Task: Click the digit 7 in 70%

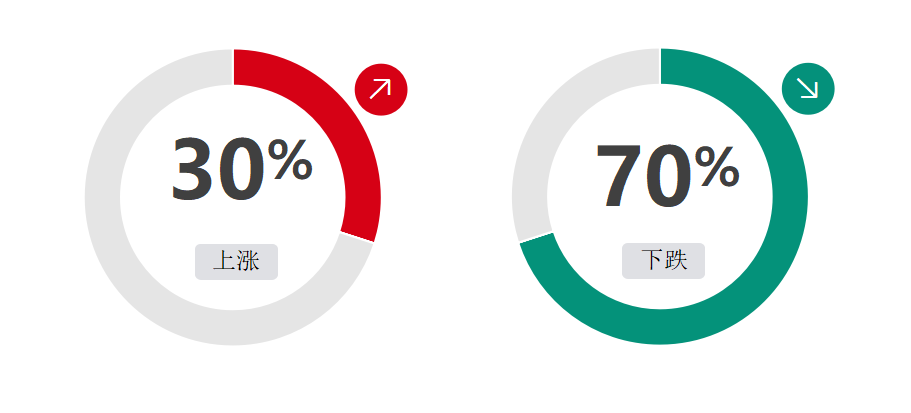Action: click(619, 175)
